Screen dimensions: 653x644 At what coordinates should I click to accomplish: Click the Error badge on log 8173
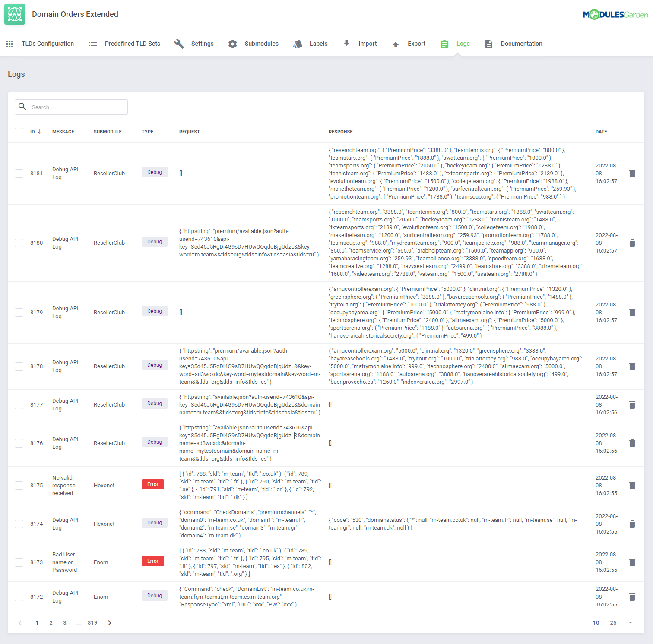tap(153, 561)
